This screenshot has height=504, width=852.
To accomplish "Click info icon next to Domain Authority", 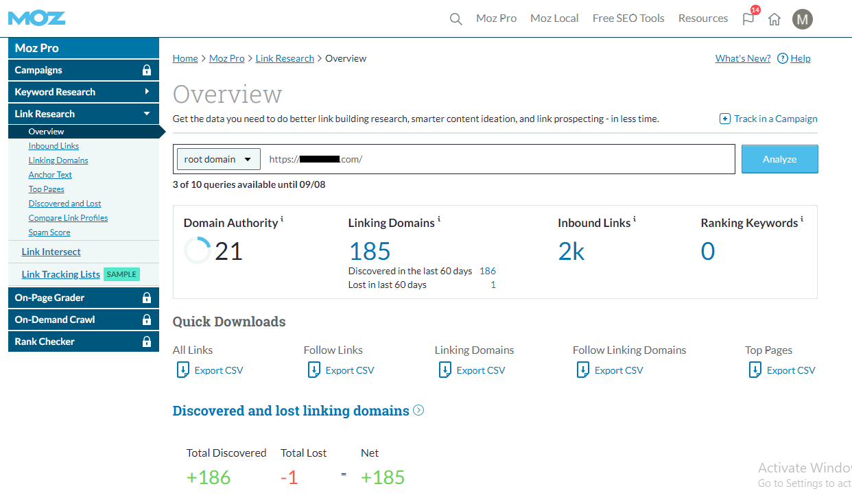I will [282, 219].
